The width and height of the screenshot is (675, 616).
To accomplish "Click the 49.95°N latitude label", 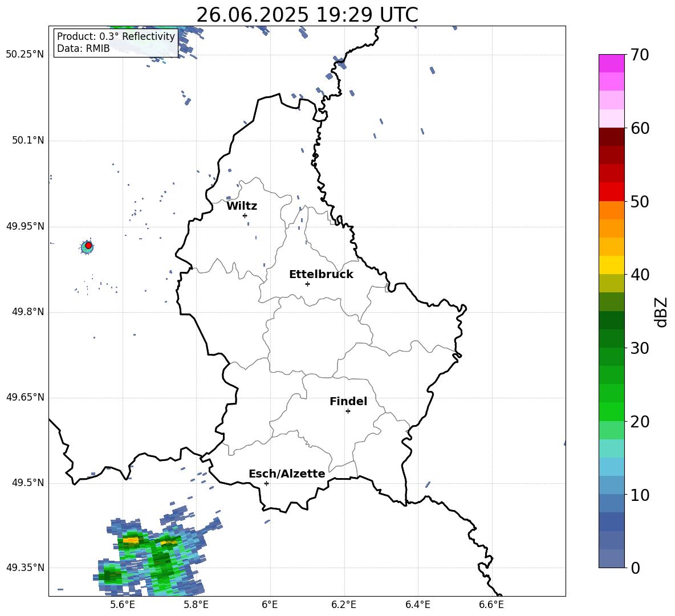I will 25,226.
